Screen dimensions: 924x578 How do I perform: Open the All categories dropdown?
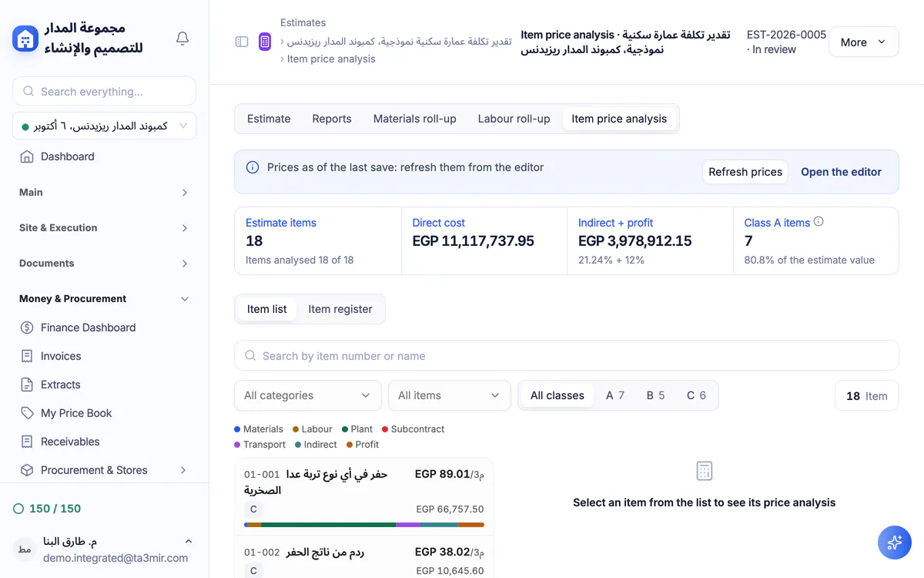point(308,395)
